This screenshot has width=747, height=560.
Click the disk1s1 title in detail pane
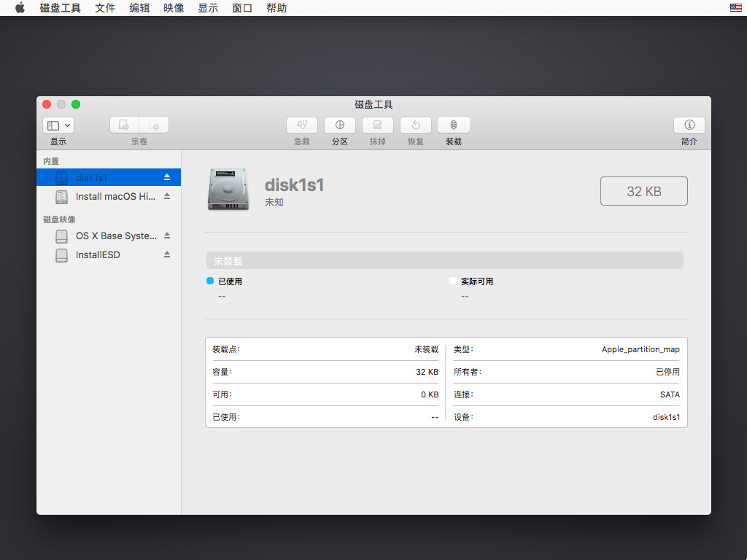click(295, 184)
